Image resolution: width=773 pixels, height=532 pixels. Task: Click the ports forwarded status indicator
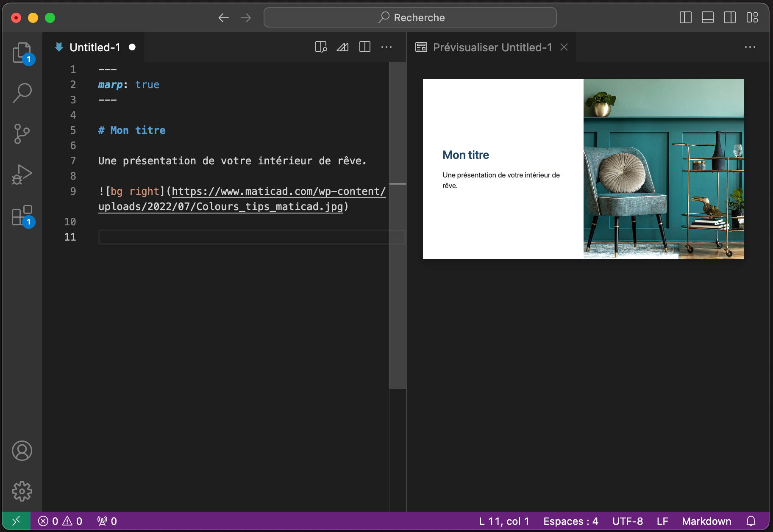coord(107,521)
